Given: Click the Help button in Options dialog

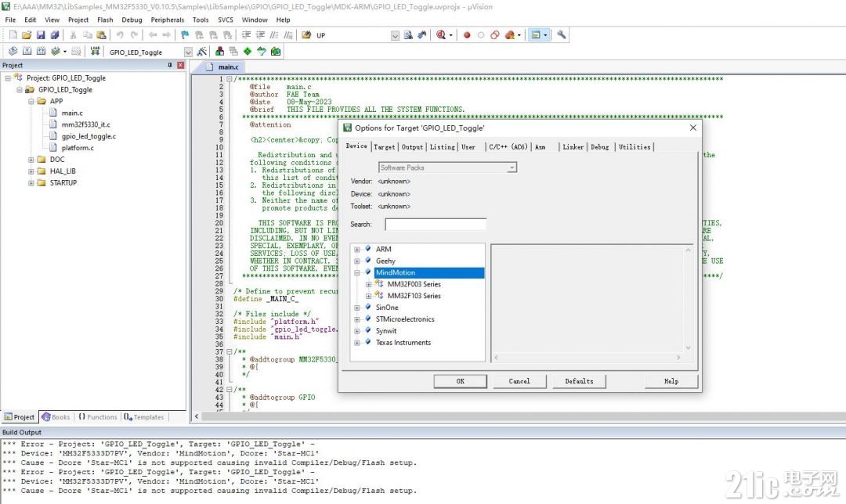Looking at the screenshot, I should point(671,381).
